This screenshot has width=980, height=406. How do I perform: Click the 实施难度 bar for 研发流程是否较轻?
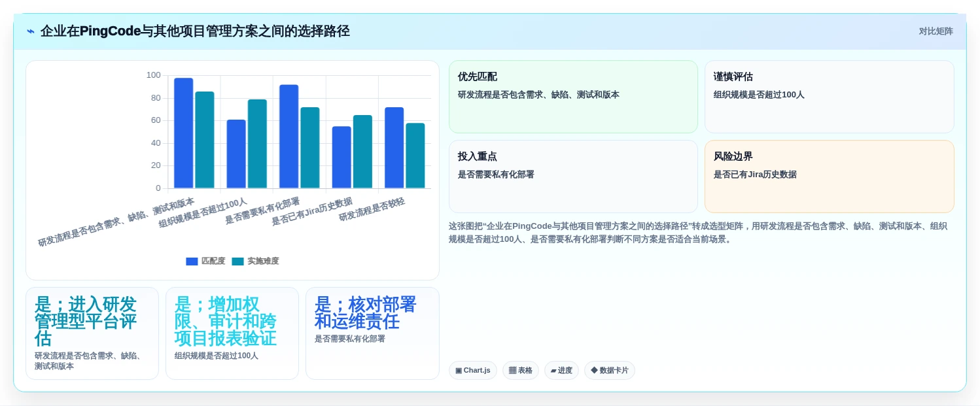(415, 156)
